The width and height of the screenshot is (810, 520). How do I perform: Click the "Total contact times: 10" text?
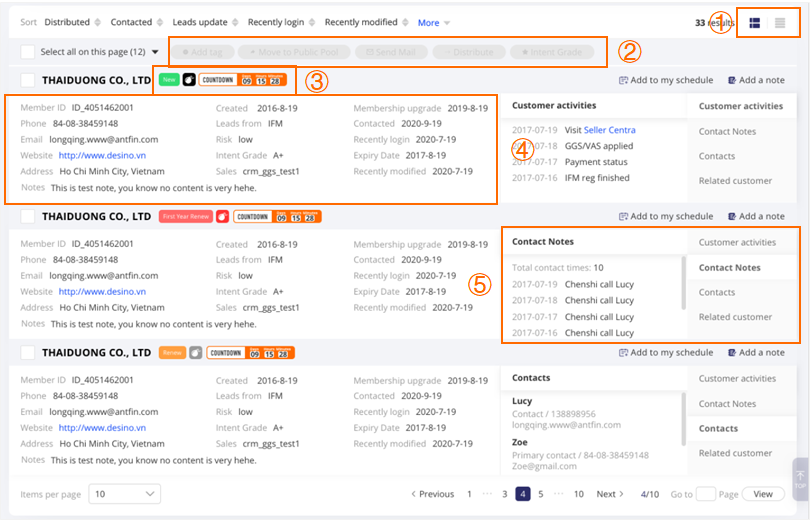[x=557, y=267]
